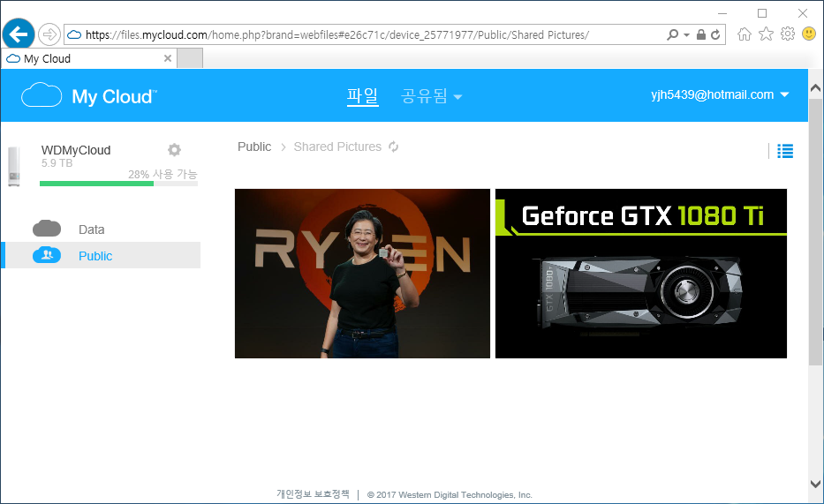
Task: Minimize the browser window
Action: point(722,13)
